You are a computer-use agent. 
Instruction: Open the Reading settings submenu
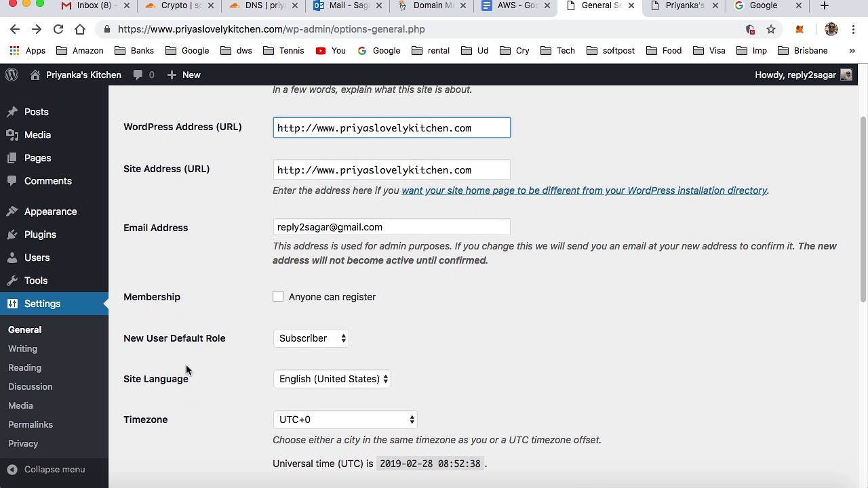coord(24,367)
